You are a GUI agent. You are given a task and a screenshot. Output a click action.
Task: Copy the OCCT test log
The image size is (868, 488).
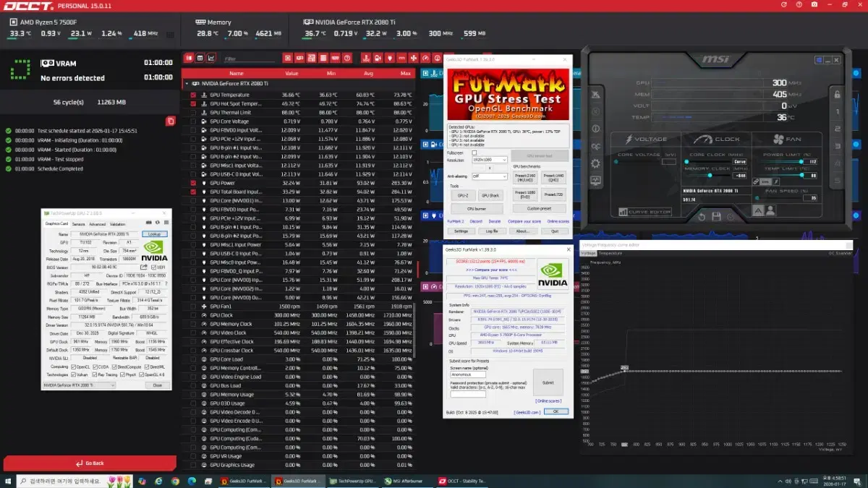[170, 121]
